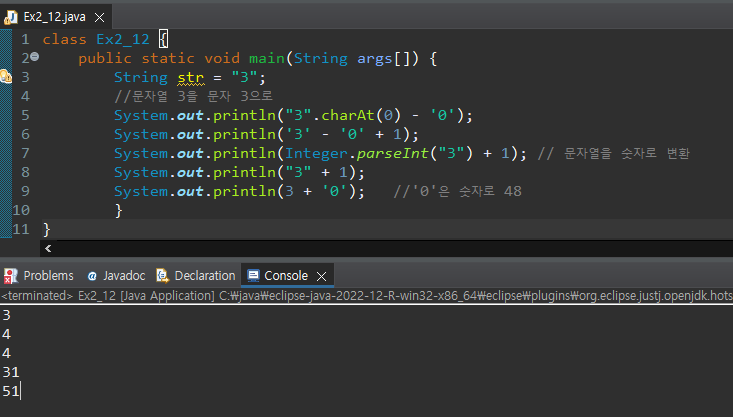Click the opening brace on line 1
Image resolution: width=733 pixels, height=417 pixels.
point(163,39)
